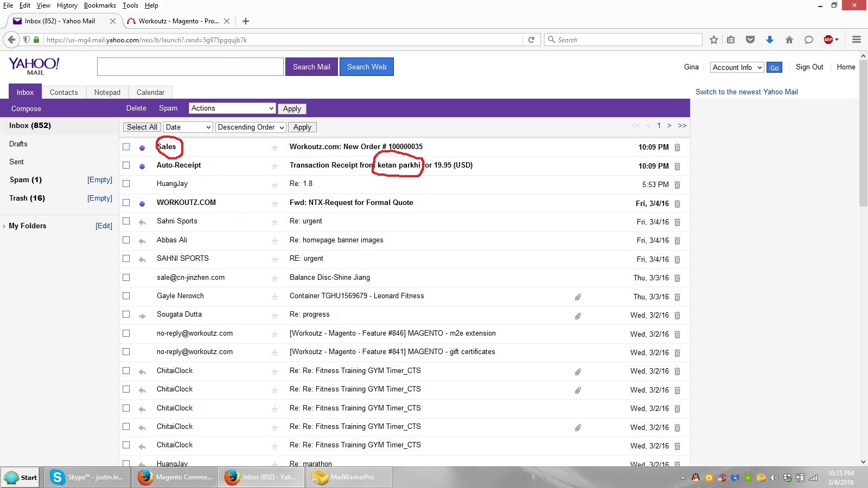The width and height of the screenshot is (868, 488).
Task: Open the Magento Commerce Firefox taskbar window
Action: click(174, 477)
